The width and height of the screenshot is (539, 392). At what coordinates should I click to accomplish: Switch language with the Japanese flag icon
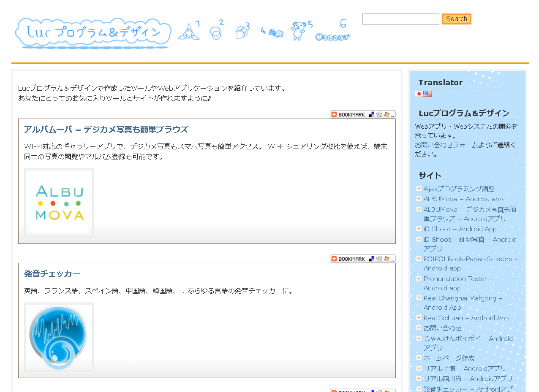coord(419,94)
